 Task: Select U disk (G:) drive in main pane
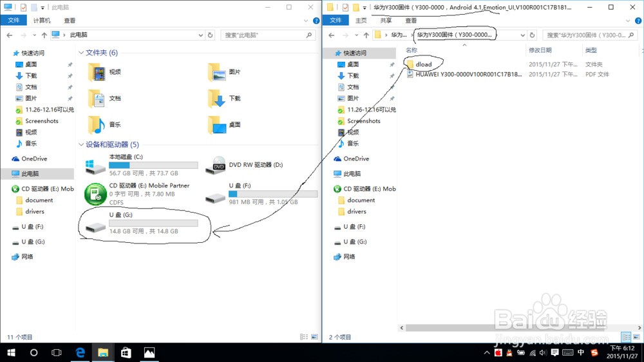point(141,223)
